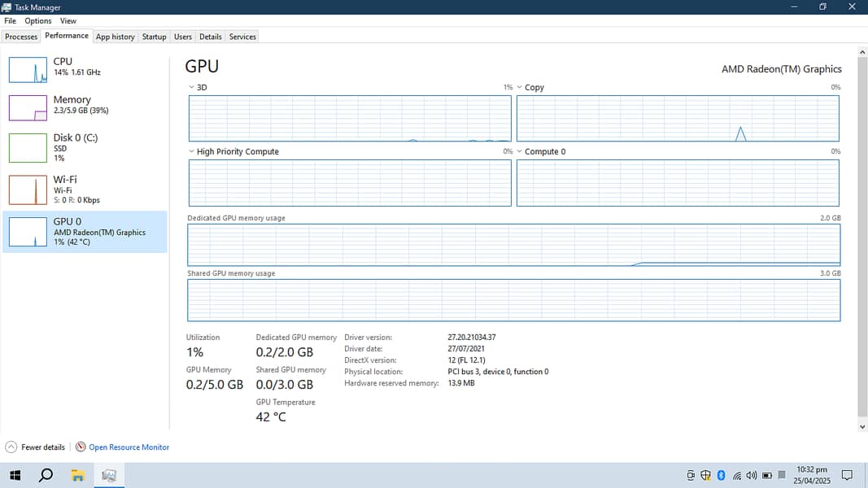Click the Shared GPU memory value 0.0/3.0 GB
Image resolution: width=868 pixels, height=488 pixels.
285,385
